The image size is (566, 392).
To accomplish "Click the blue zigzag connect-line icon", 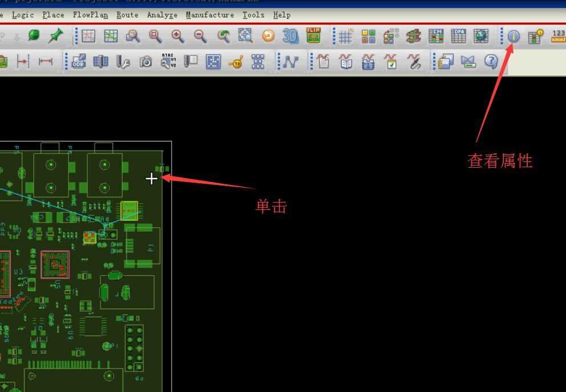I will pyautogui.click(x=290, y=62).
